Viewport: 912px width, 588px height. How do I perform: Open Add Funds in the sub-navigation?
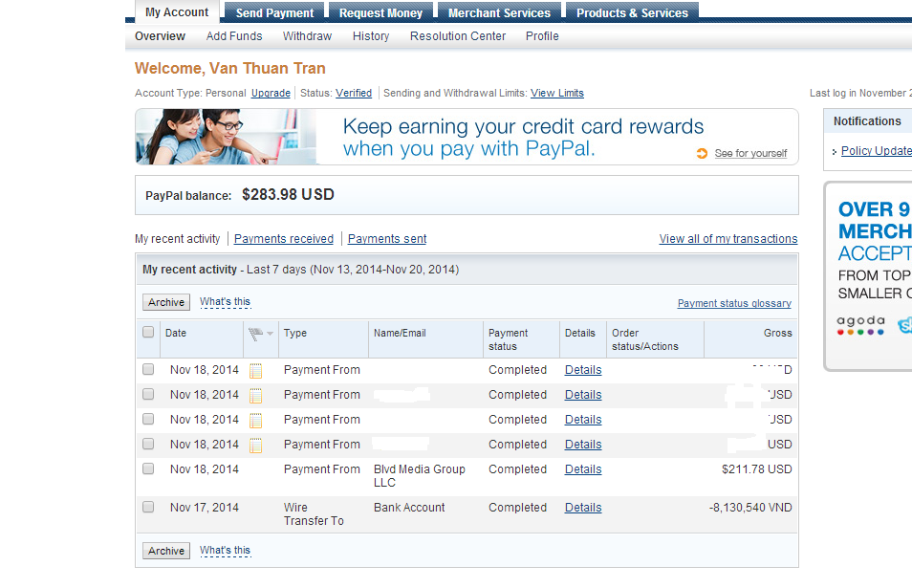(234, 36)
